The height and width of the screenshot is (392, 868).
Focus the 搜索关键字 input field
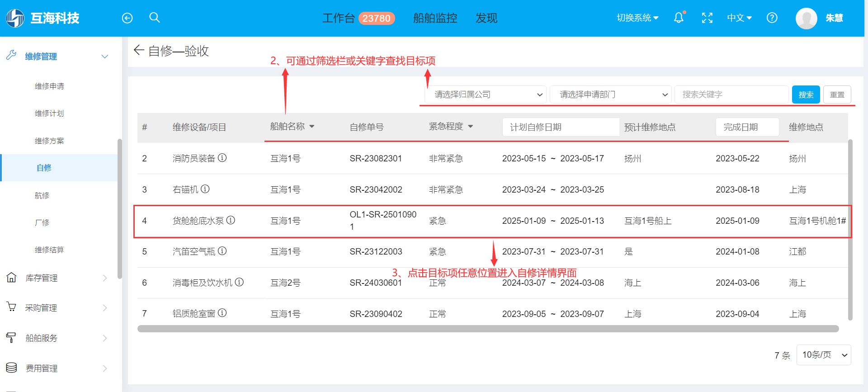731,94
